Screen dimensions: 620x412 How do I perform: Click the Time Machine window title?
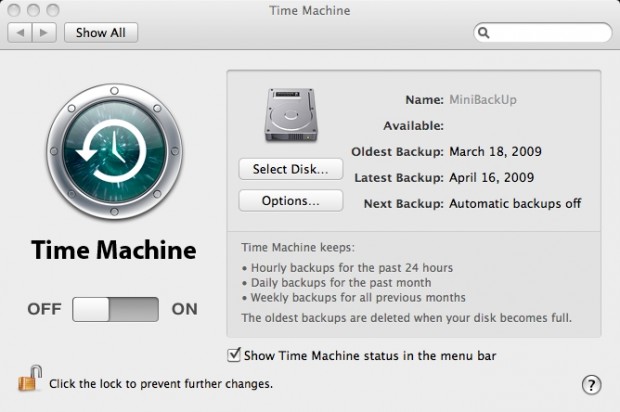(x=310, y=11)
